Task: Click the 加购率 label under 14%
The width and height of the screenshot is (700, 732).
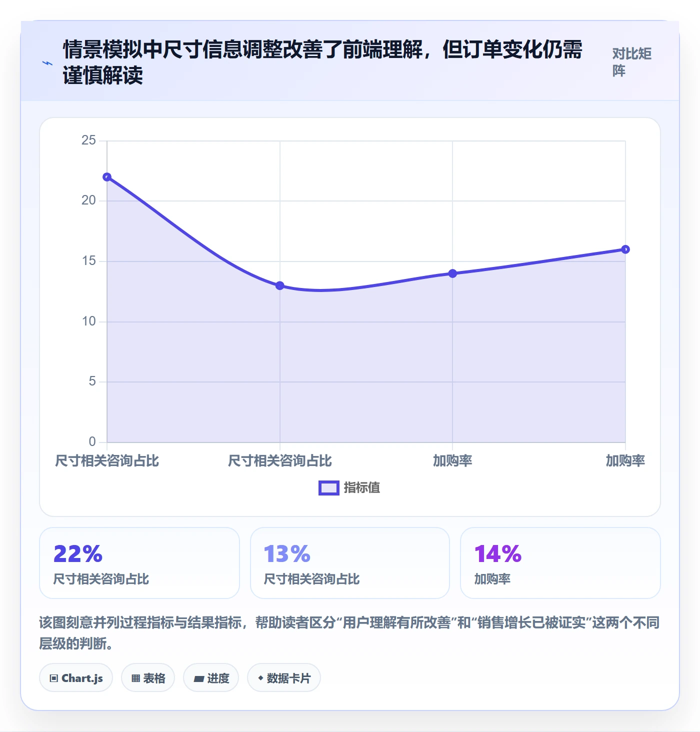Action: 492,579
